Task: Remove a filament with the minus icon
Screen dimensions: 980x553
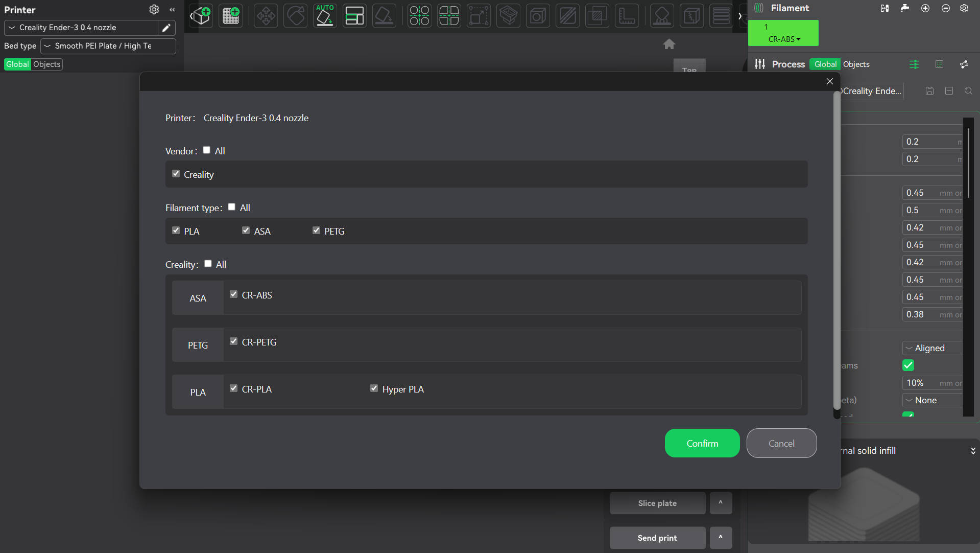Action: tap(946, 8)
